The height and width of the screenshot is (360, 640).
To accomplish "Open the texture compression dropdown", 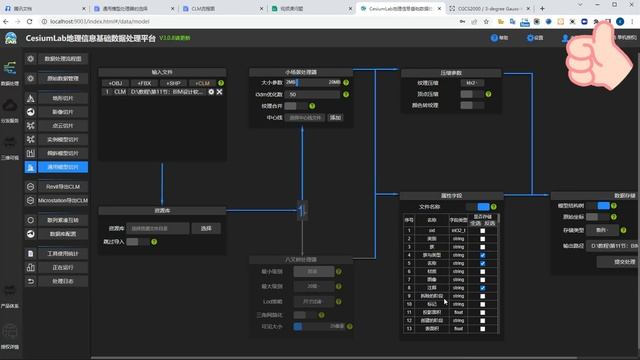I will click(x=472, y=83).
